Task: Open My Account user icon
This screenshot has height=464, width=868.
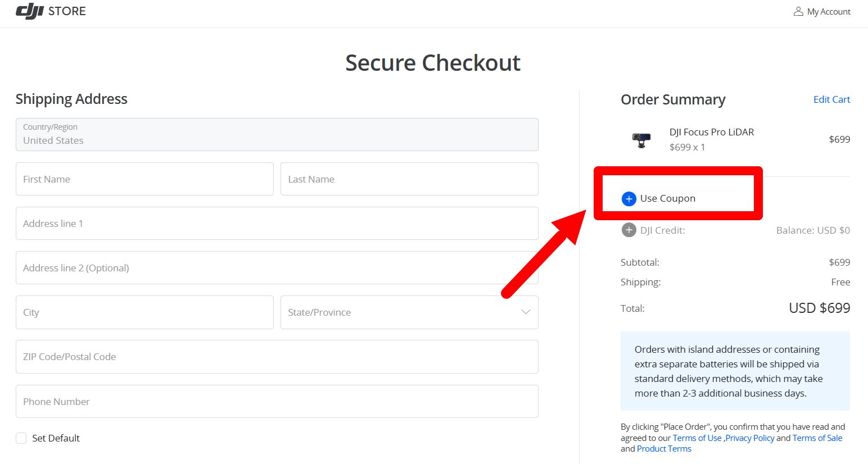Action: pyautogui.click(x=798, y=11)
